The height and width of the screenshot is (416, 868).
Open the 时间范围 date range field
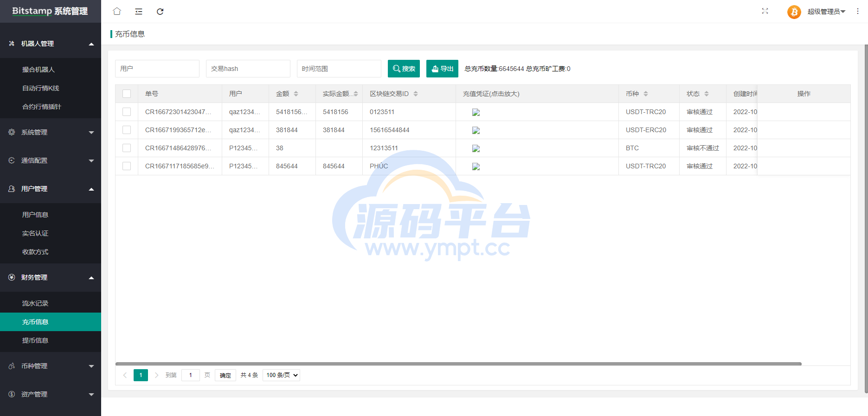coord(339,69)
